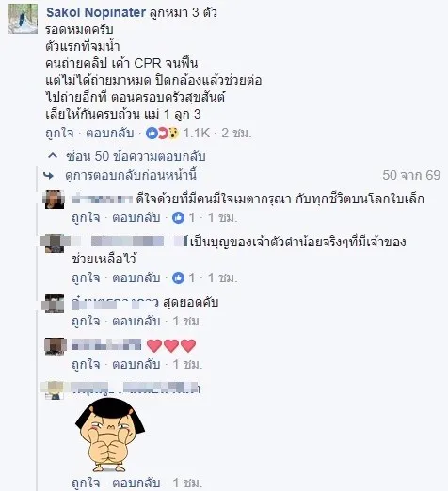This screenshot has height=491, width=448.
Task: Open avatar of the สุดยอดคับ commenter
Action: (x=54, y=304)
